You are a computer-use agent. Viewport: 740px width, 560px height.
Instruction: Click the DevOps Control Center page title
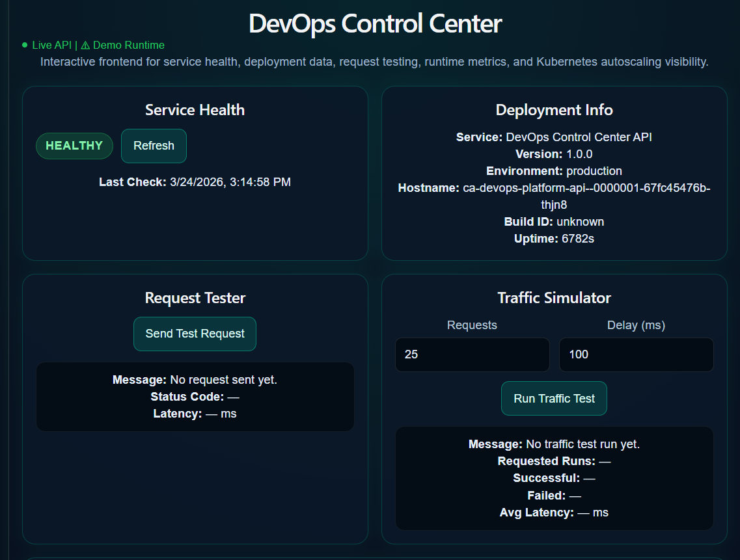[375, 23]
